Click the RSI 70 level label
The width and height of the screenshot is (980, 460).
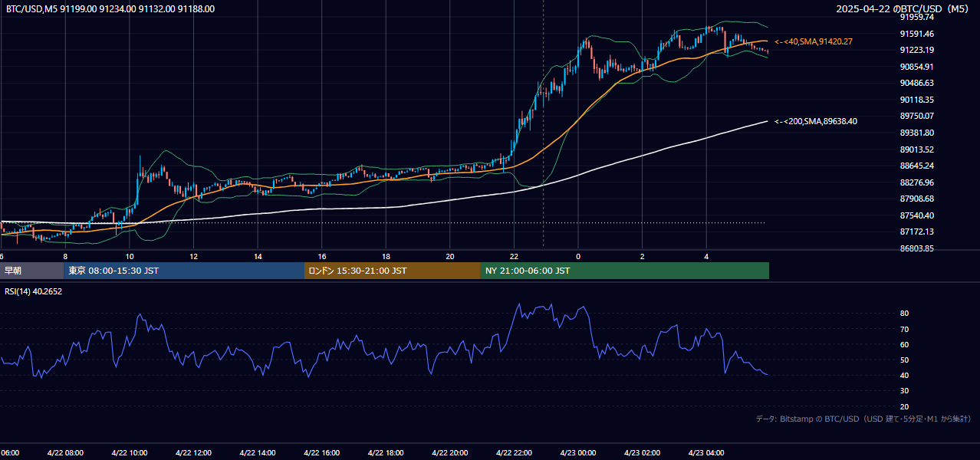(904, 329)
